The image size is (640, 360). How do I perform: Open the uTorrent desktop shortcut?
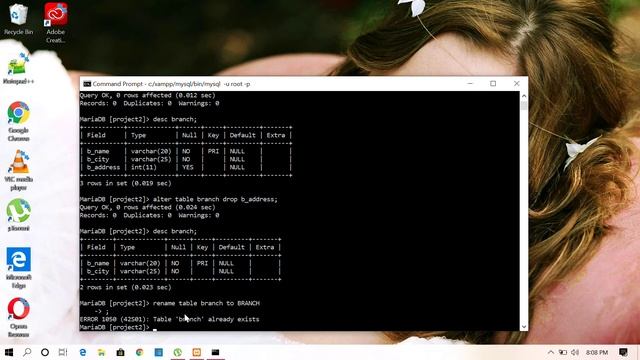point(18,215)
